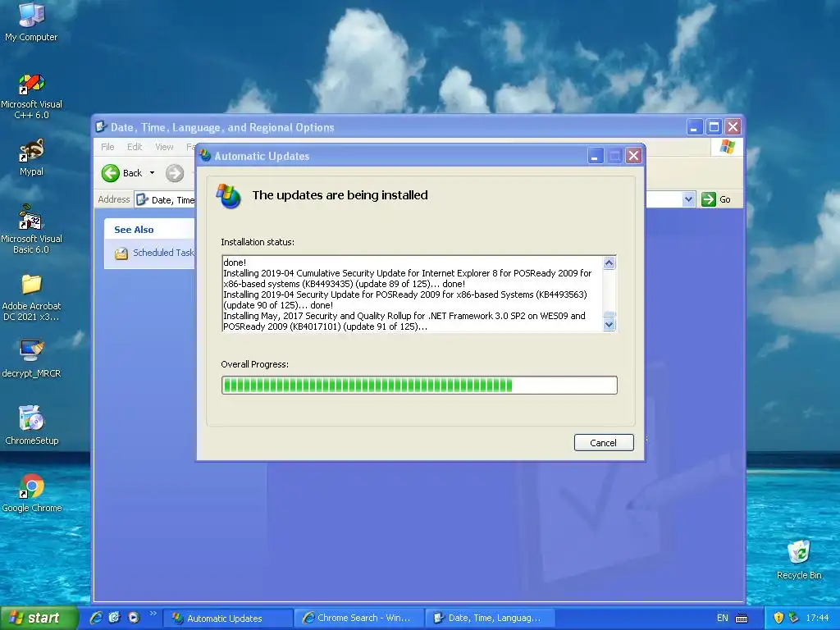Click the Start button
The height and width of the screenshot is (630, 840).
click(x=39, y=618)
